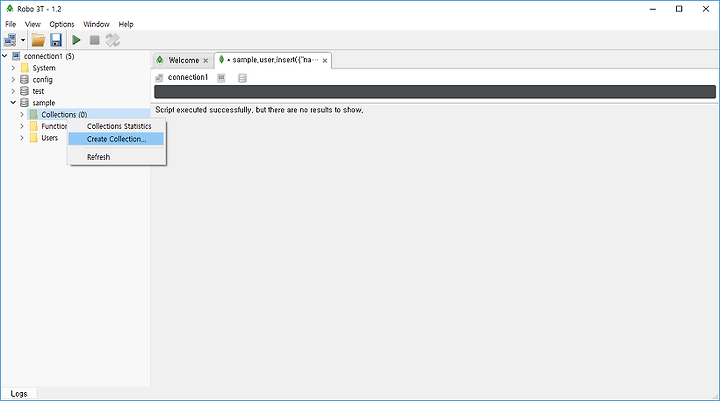720x401 pixels.
Task: Close the sample.user.insert tab
Action: tap(325, 61)
